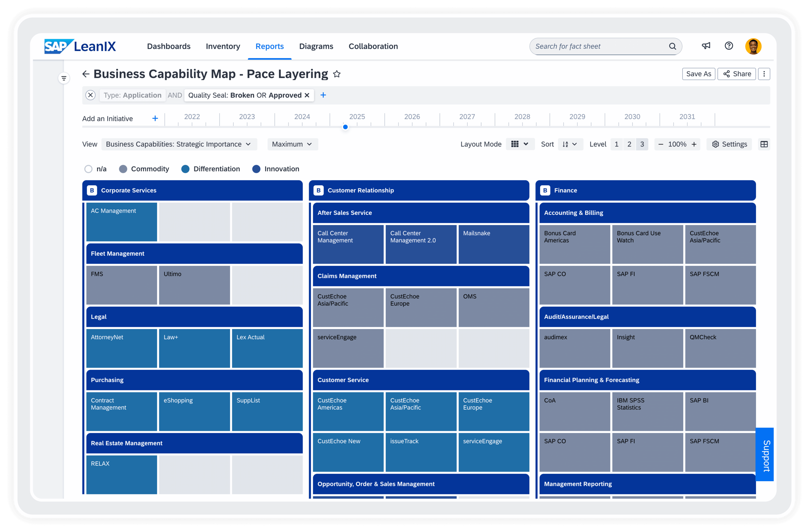Open the filter panel icon on the left edge
Viewport: 809px width, 532px height.
tap(64, 78)
